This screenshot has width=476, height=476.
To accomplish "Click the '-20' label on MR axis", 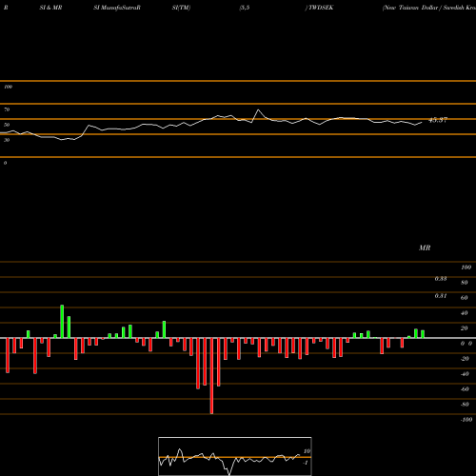I will (465, 359).
